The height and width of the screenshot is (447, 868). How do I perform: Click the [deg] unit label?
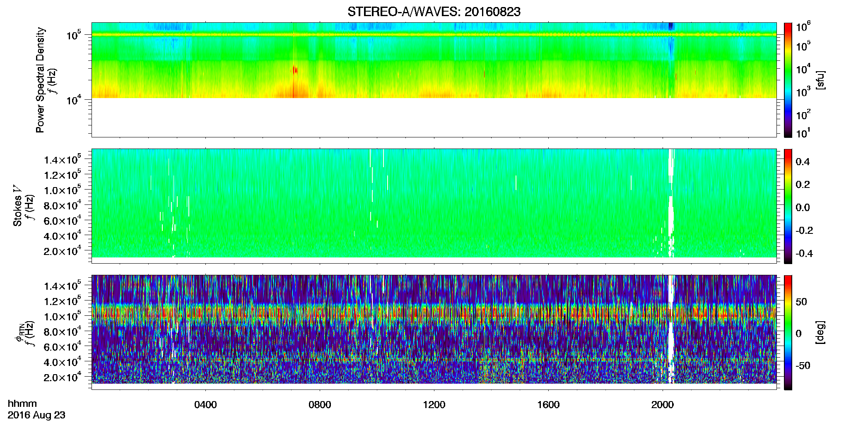point(820,332)
